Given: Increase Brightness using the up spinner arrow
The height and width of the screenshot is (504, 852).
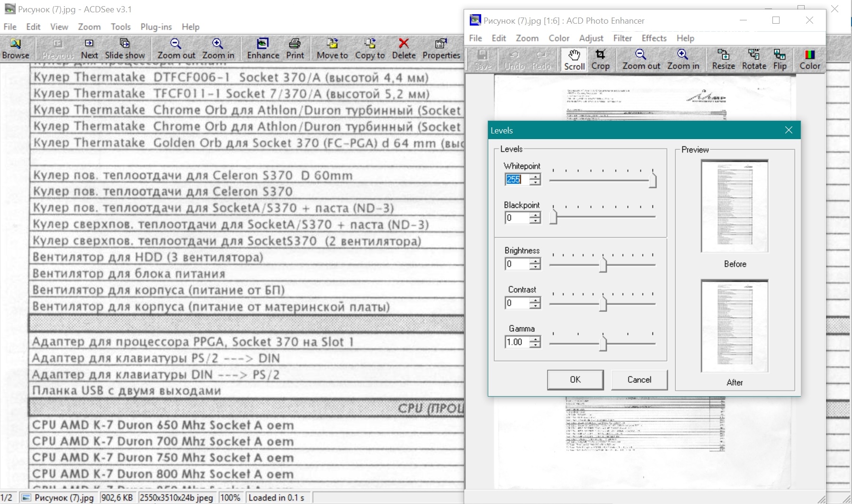Looking at the screenshot, I should click(x=535, y=261).
